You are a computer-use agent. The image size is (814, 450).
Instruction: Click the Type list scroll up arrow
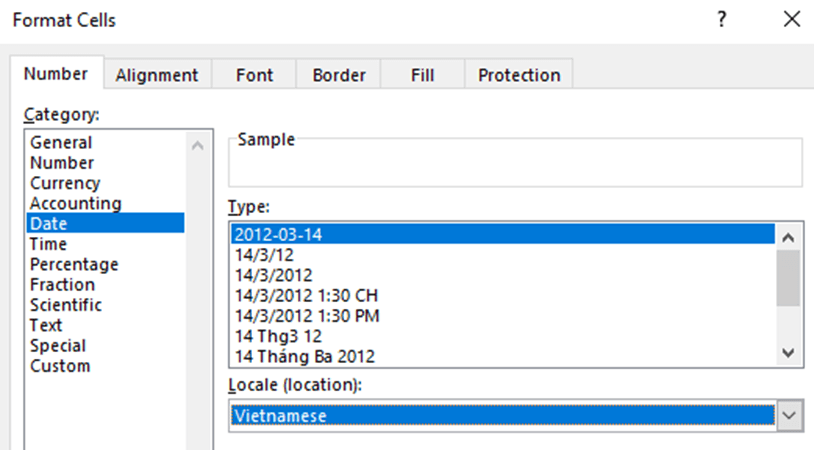(x=788, y=238)
